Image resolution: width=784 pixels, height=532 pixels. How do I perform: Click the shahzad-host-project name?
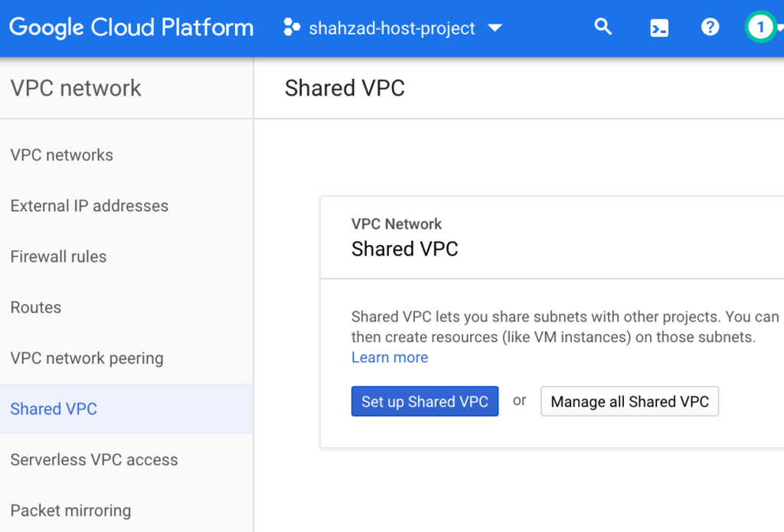(391, 28)
